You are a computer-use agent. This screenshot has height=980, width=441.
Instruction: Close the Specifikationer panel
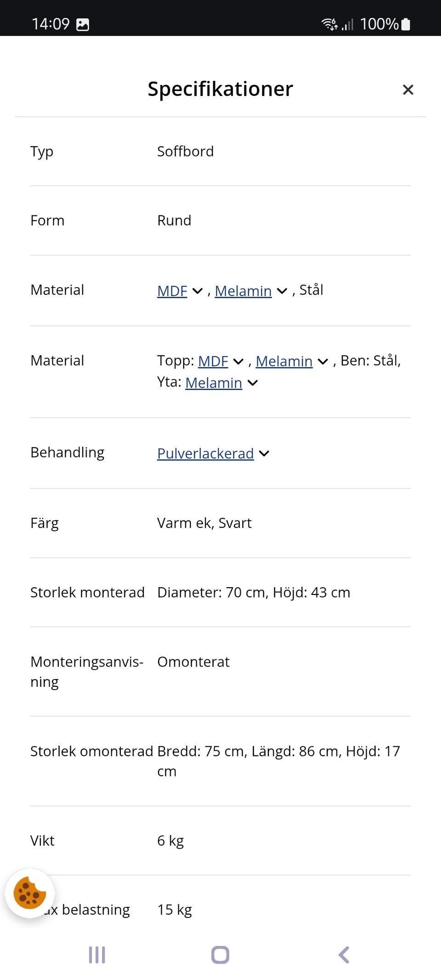point(408,90)
